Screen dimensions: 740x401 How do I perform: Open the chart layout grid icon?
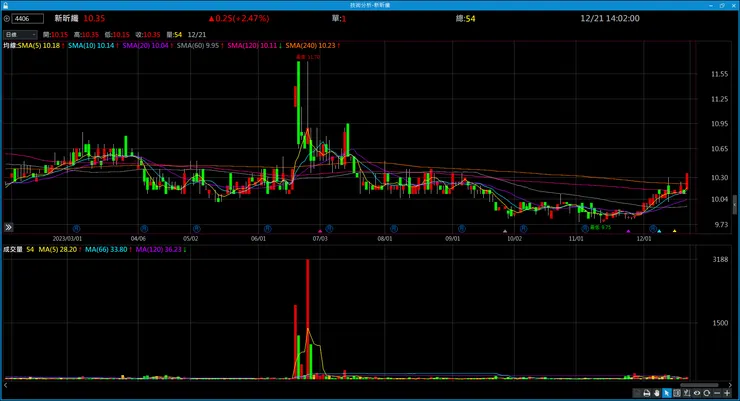point(677,393)
